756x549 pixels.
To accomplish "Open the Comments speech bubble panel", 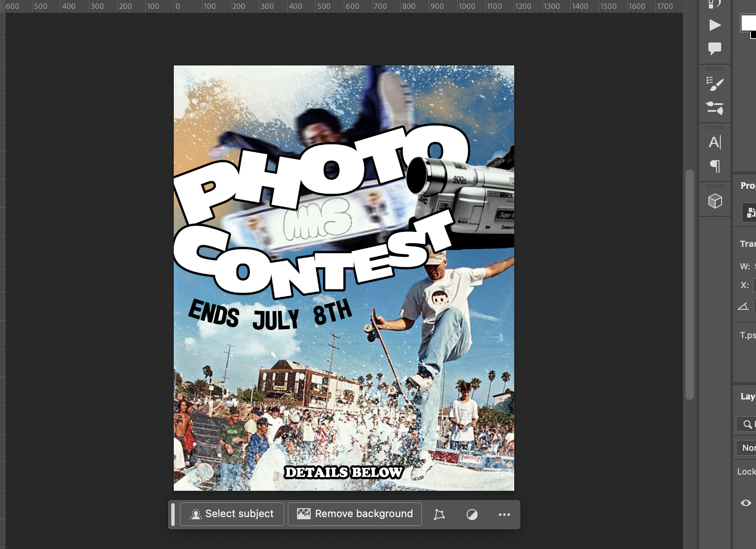I will tap(715, 48).
